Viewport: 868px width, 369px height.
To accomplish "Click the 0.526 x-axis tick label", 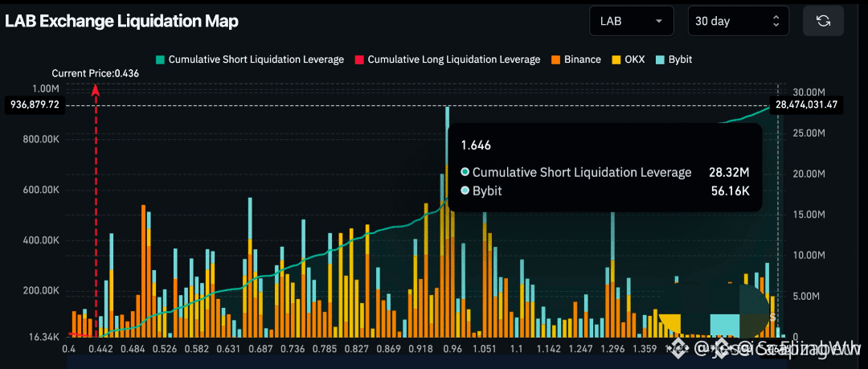I will pyautogui.click(x=165, y=349).
